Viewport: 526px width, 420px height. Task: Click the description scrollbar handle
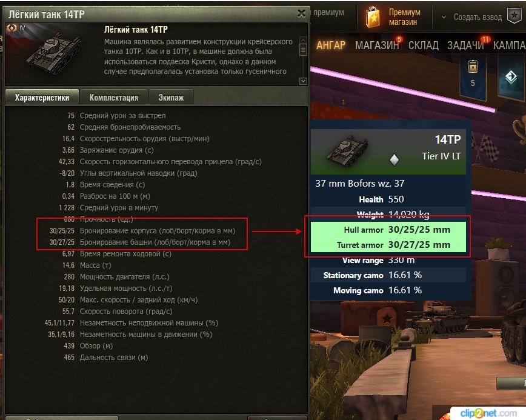click(x=303, y=50)
